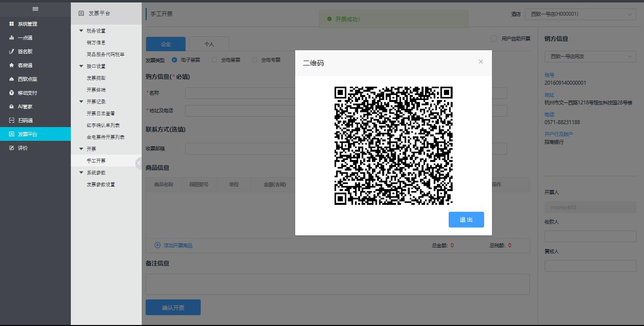Screen dimensions: 644x326
Task: Open 开票日志查看 in the tree
Action: [101, 113]
